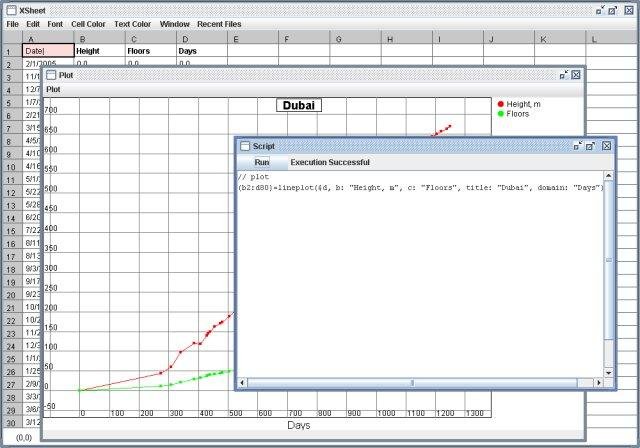Open the Text Color menu

pos(132,24)
